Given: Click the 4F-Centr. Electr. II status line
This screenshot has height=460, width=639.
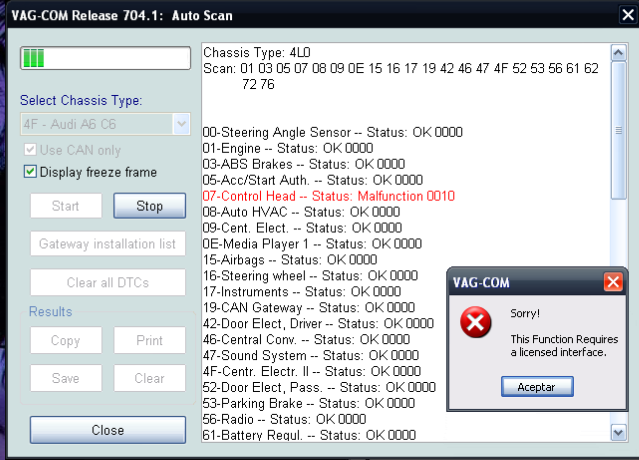Looking at the screenshot, I should click(312, 371).
